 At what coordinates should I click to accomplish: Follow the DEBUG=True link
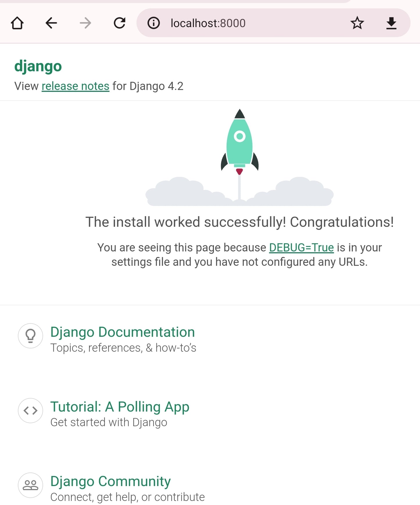[x=301, y=247]
